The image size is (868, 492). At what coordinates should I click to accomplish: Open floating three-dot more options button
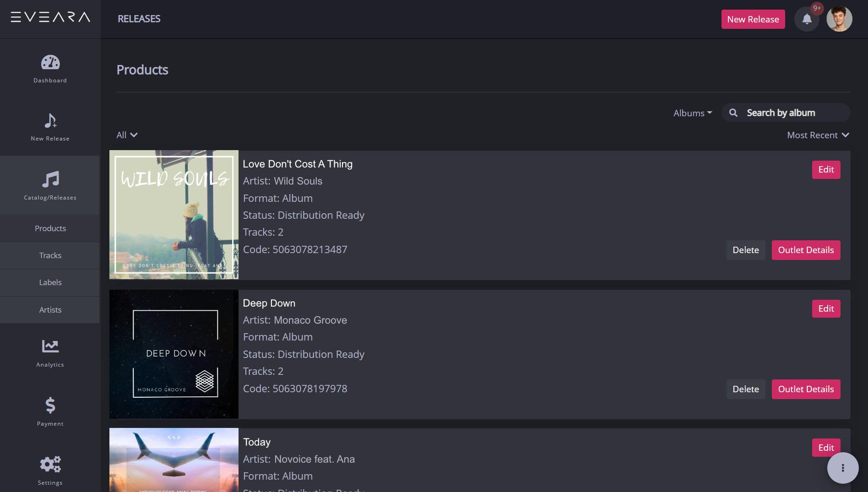843,468
